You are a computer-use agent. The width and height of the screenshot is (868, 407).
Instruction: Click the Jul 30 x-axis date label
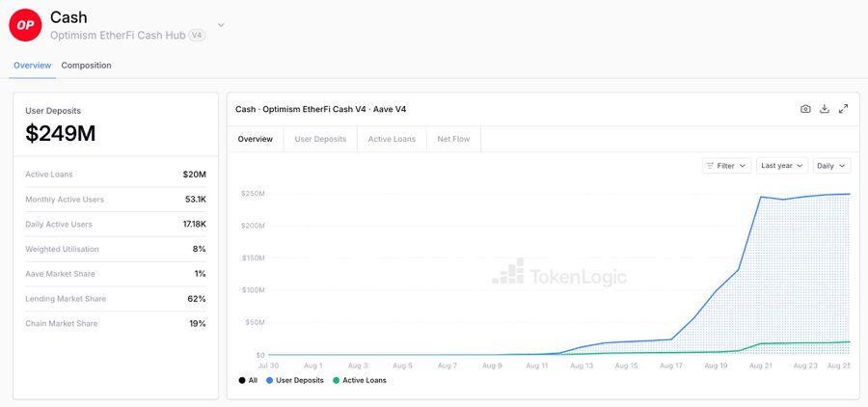pos(269,366)
